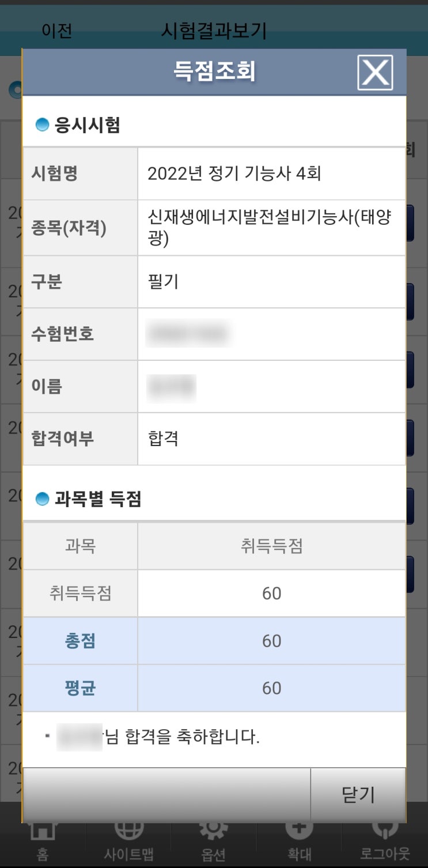The image size is (428, 868).
Task: Close the 득점조회 popup with X icon
Action: [x=375, y=73]
